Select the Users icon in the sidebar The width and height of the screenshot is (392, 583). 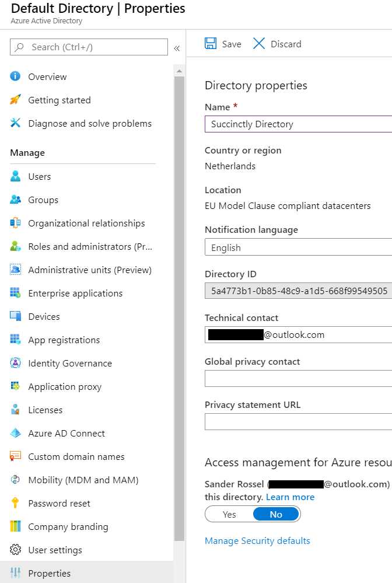tap(16, 176)
